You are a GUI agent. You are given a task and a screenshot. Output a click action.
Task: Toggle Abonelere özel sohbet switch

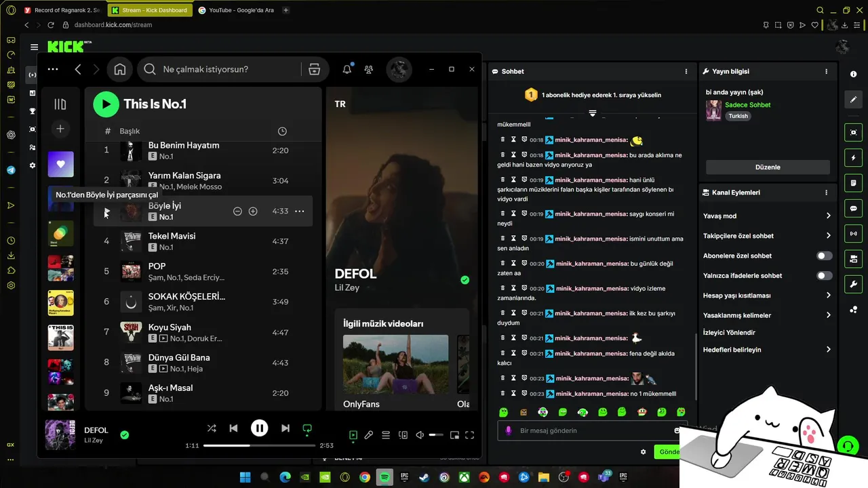coord(825,256)
